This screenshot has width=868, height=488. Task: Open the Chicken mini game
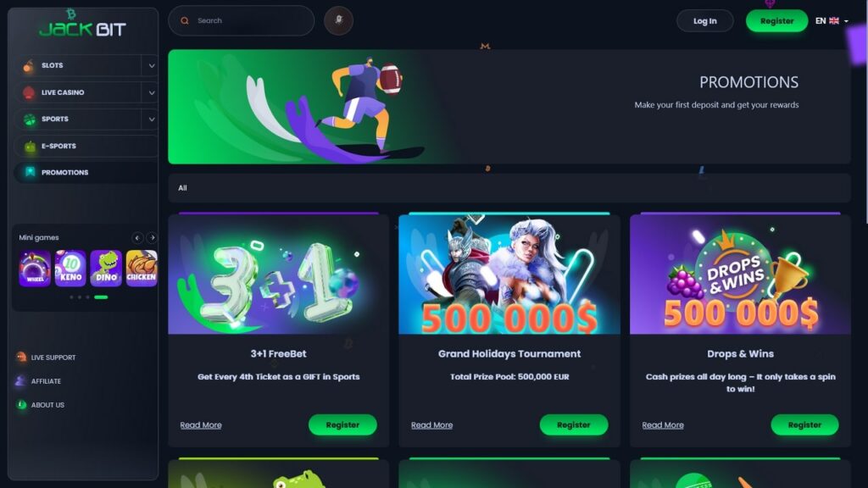142,269
